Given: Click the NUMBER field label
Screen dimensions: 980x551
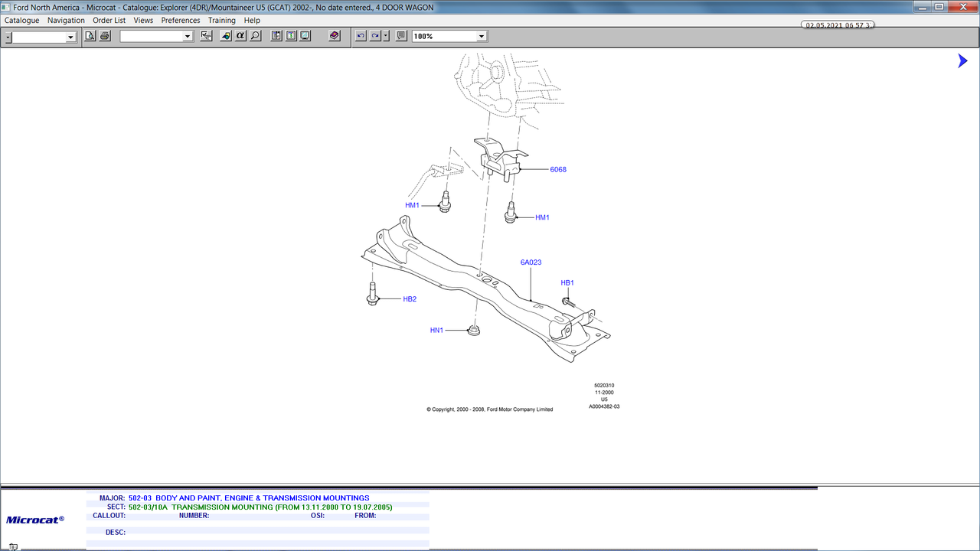Looking at the screenshot, I should pyautogui.click(x=194, y=516).
